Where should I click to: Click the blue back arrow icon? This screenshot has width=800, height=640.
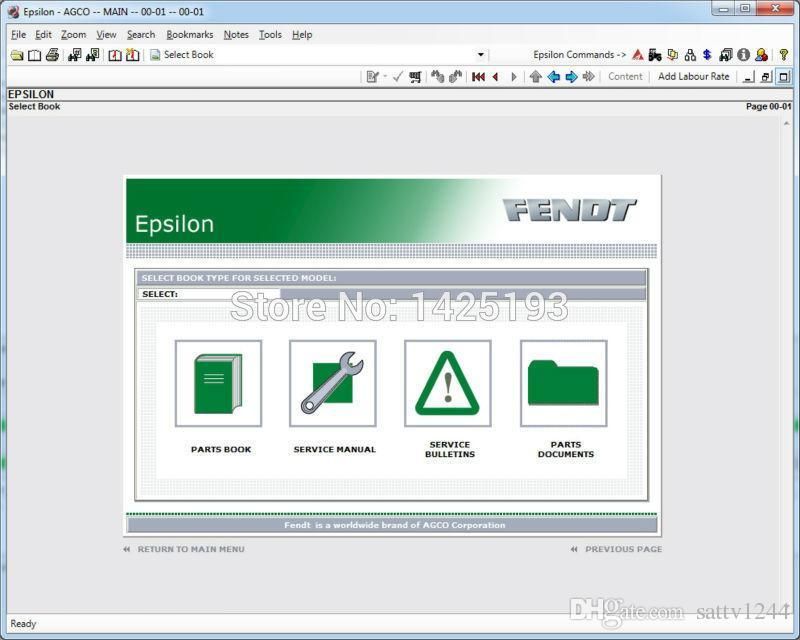coord(554,77)
